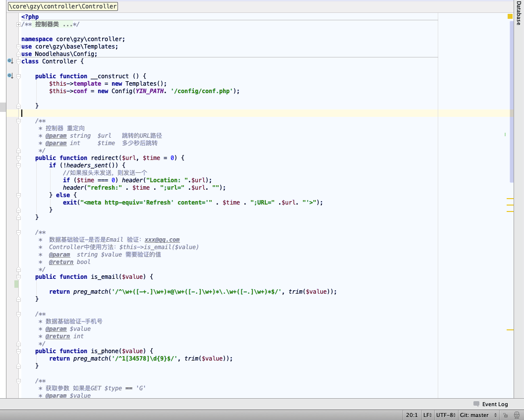Click the 'exit' meta refresh statement
The height and width of the screenshot is (420, 524).
click(193, 202)
